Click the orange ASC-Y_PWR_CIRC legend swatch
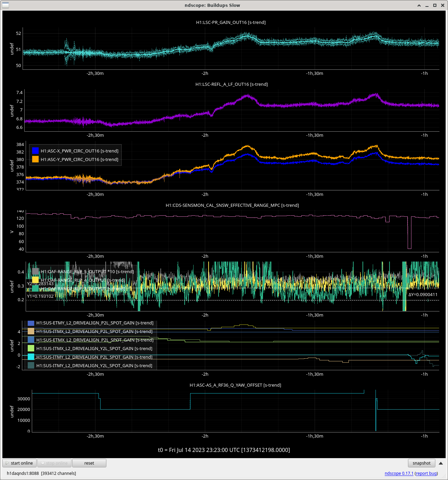This screenshot has width=448, height=480. (x=35, y=159)
